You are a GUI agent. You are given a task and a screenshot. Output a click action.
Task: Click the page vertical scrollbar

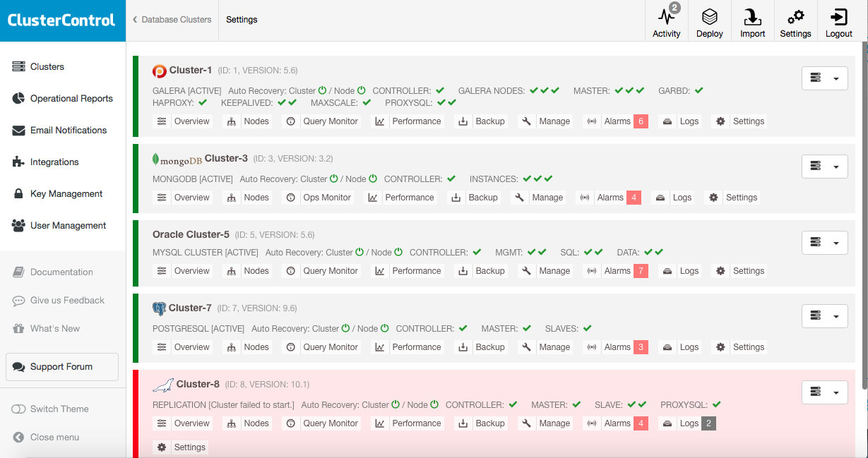[x=864, y=216]
